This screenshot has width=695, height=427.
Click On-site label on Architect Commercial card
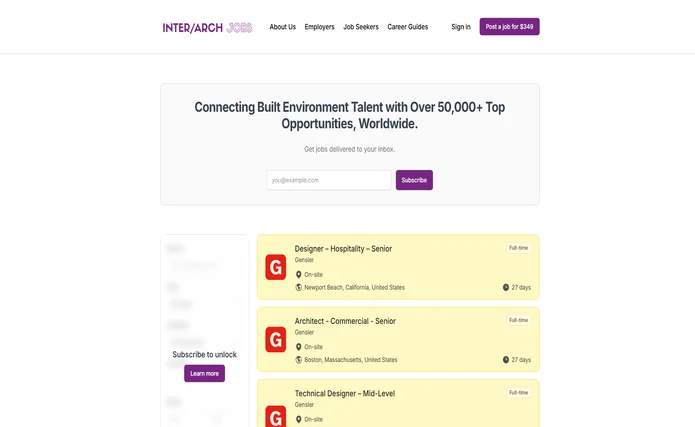(x=313, y=347)
